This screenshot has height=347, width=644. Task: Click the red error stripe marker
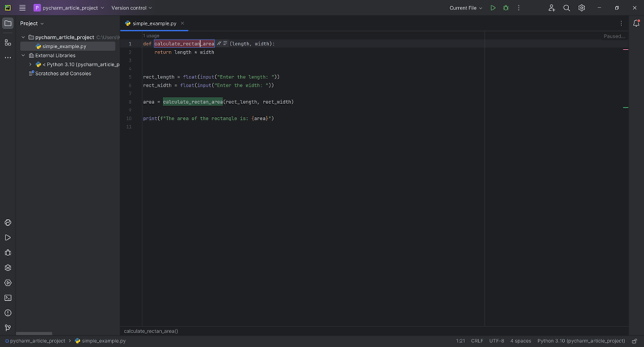coord(625,50)
